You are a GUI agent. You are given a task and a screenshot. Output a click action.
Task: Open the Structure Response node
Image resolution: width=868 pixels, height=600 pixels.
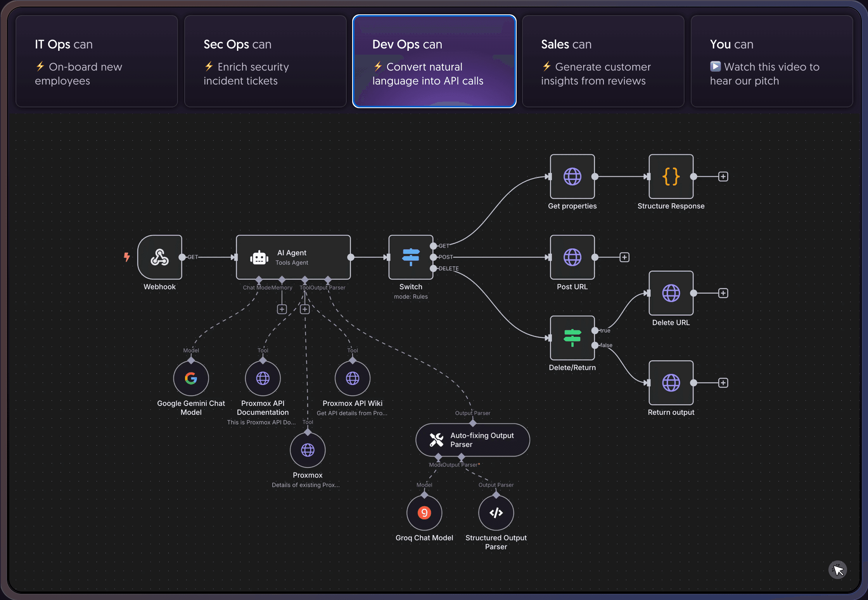[x=671, y=176]
